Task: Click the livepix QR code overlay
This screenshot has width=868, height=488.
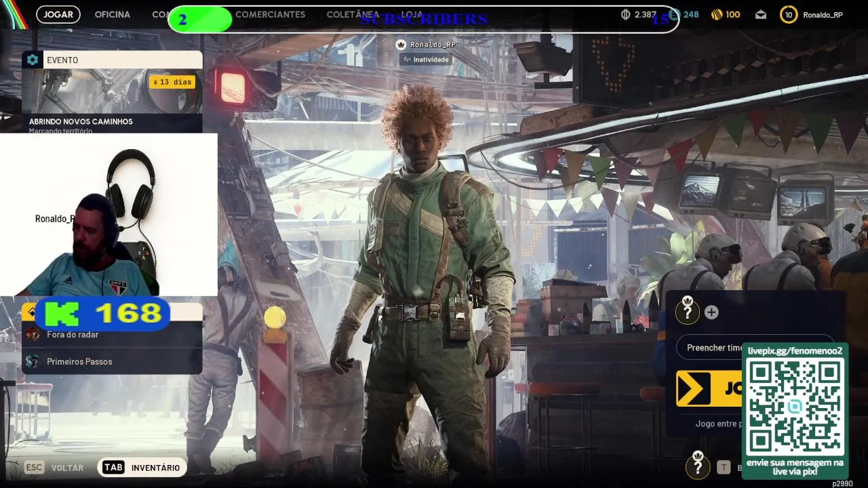Action: [x=795, y=406]
